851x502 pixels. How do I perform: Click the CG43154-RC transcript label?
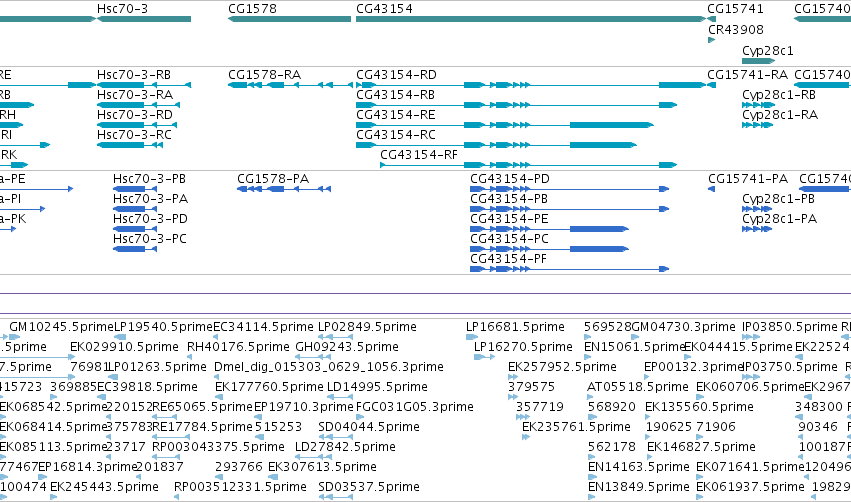point(396,135)
